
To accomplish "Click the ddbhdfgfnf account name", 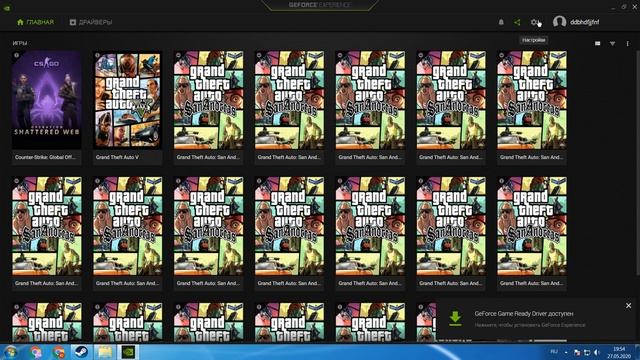I will click(x=584, y=22).
